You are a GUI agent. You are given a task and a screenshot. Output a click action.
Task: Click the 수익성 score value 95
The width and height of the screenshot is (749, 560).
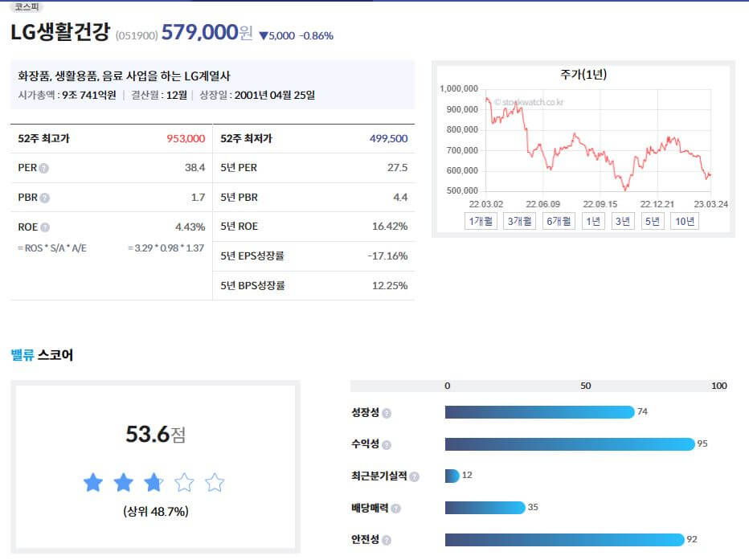(x=702, y=444)
